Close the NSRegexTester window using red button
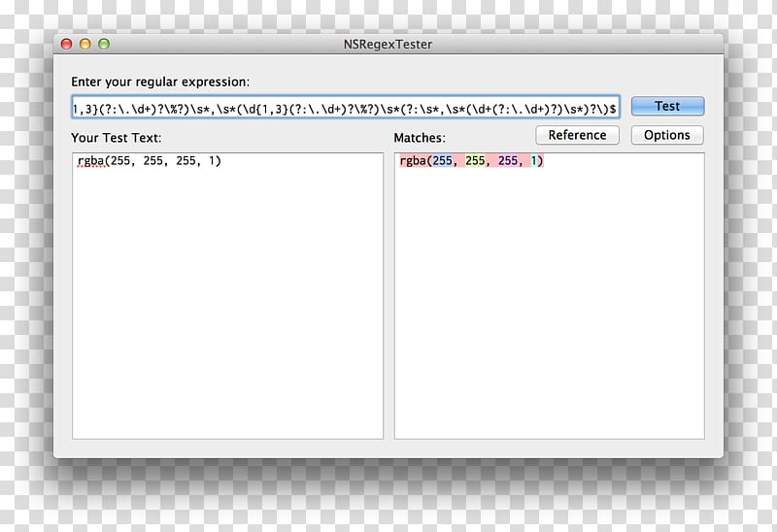The image size is (777, 532). tap(66, 44)
